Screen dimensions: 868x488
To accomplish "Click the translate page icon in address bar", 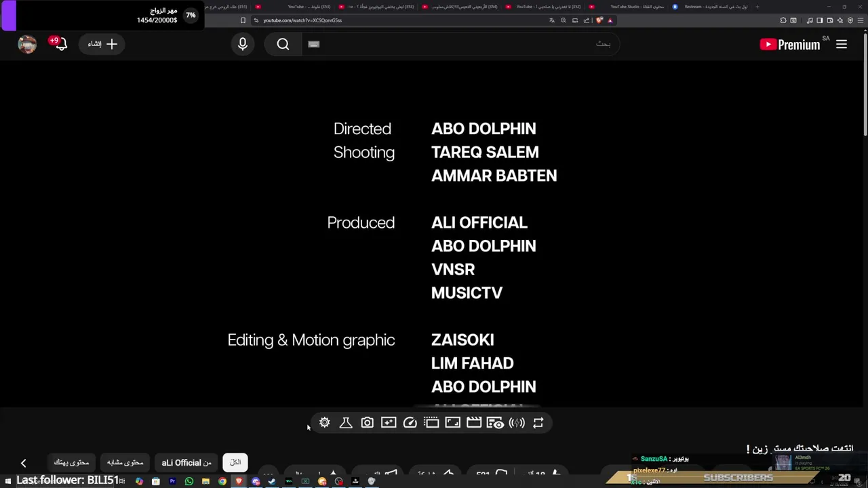I will (551, 20).
